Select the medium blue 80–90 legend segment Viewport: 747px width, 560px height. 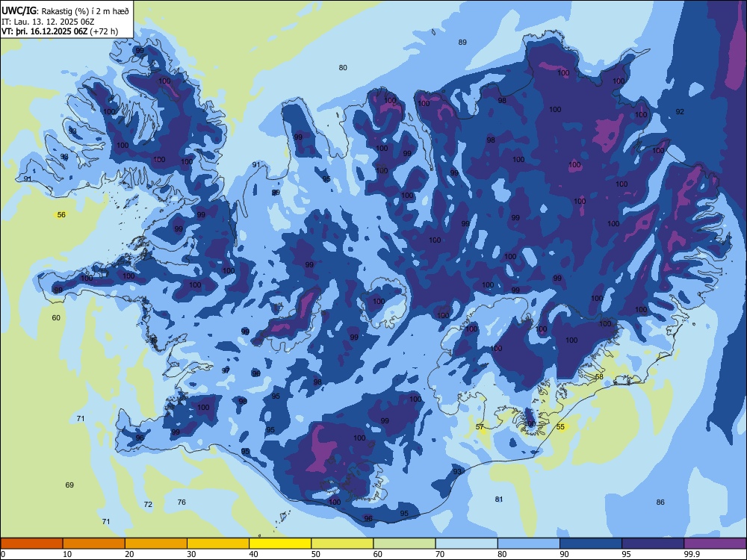point(528,544)
